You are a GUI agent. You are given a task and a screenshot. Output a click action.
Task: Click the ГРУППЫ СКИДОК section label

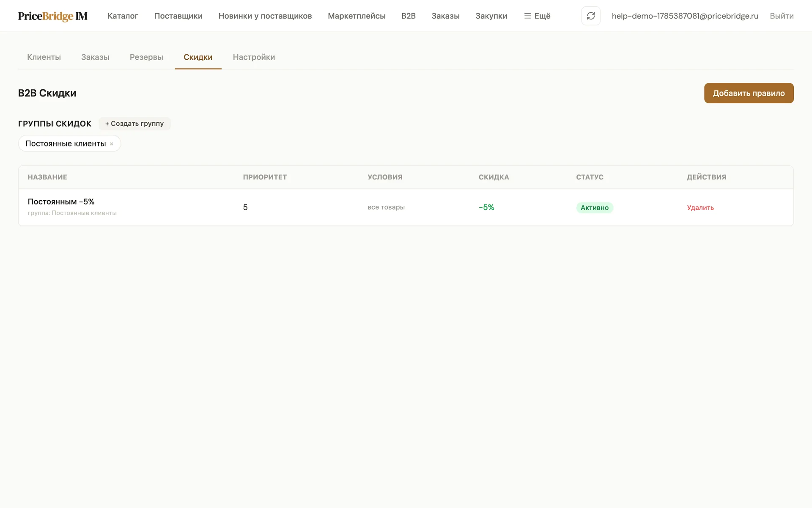55,124
